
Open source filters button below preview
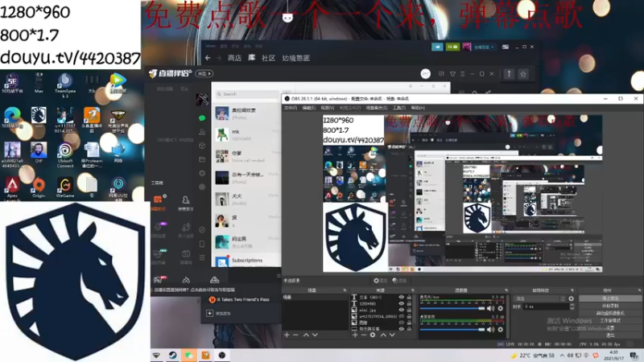(399, 280)
